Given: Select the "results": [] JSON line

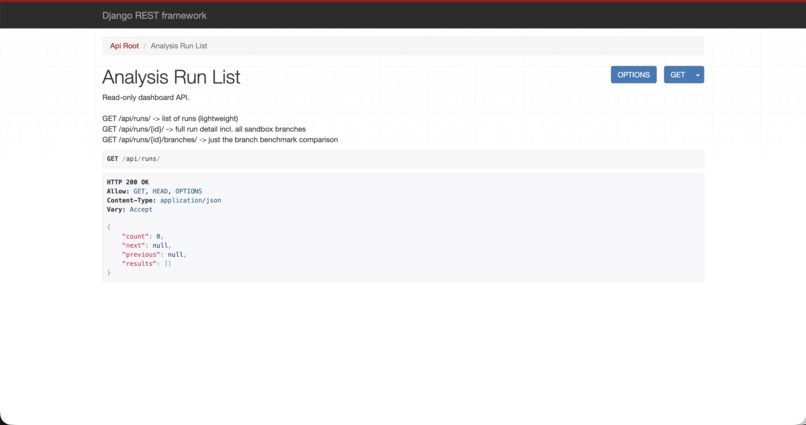Looking at the screenshot, I should 146,264.
